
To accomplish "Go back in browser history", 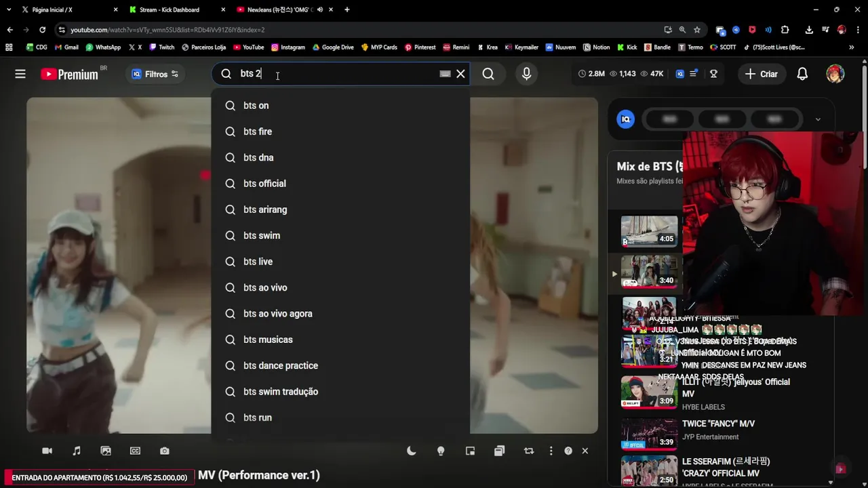I will 9,30.
